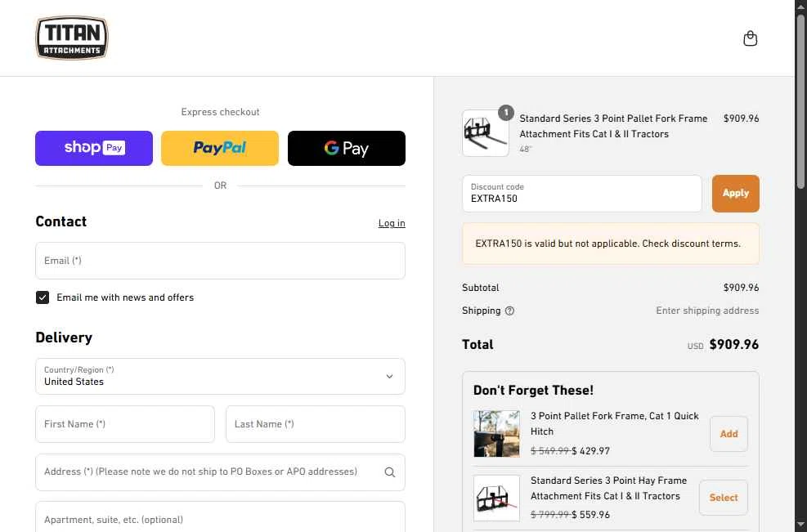The image size is (807, 532).
Task: Click the Discount code input field
Action: pos(582,194)
